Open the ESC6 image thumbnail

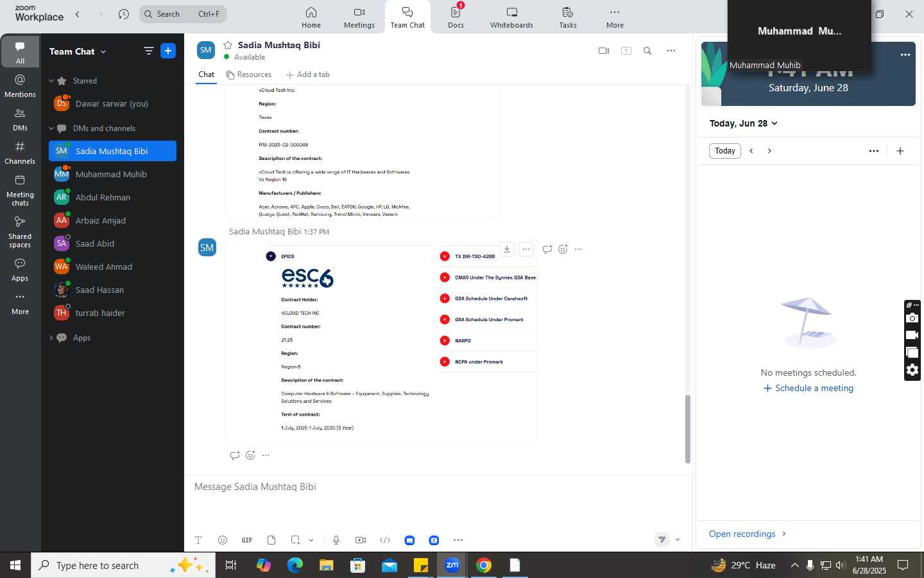(381, 341)
